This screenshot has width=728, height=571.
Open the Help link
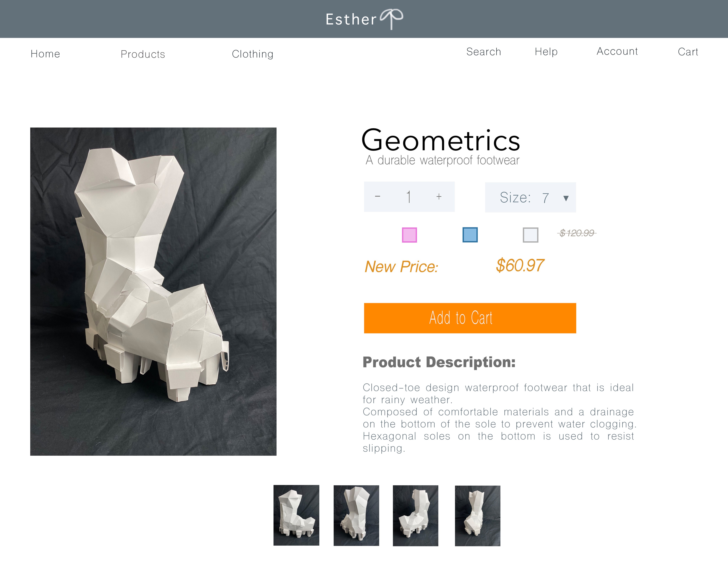click(x=546, y=52)
